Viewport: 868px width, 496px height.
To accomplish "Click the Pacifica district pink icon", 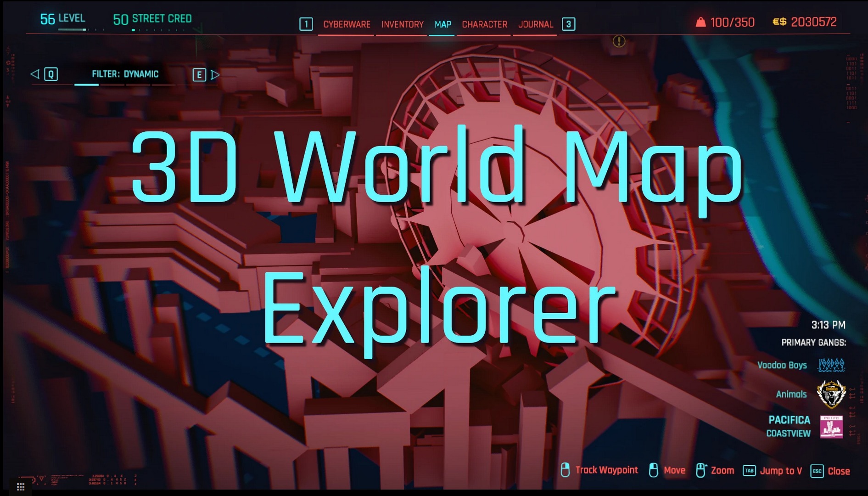I will coord(831,427).
